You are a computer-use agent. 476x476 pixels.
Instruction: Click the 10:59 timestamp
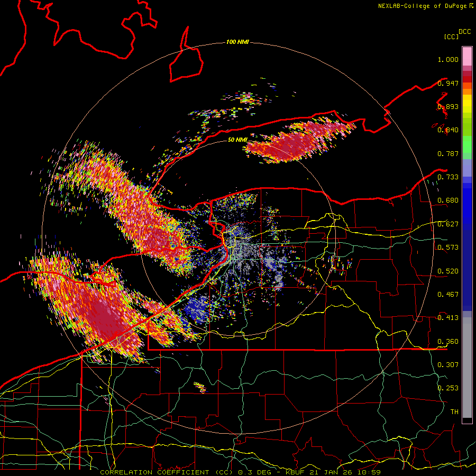pyautogui.click(x=369, y=472)
